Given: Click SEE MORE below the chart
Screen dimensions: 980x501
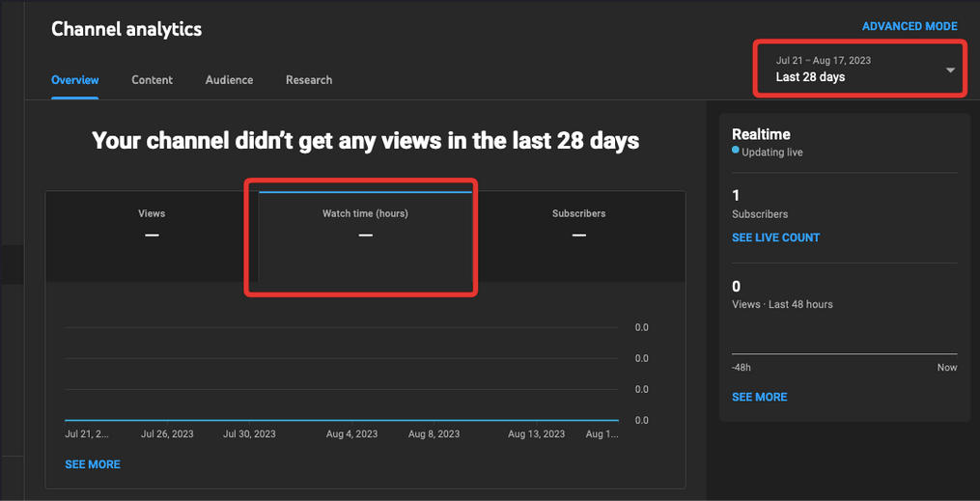Looking at the screenshot, I should coord(93,464).
